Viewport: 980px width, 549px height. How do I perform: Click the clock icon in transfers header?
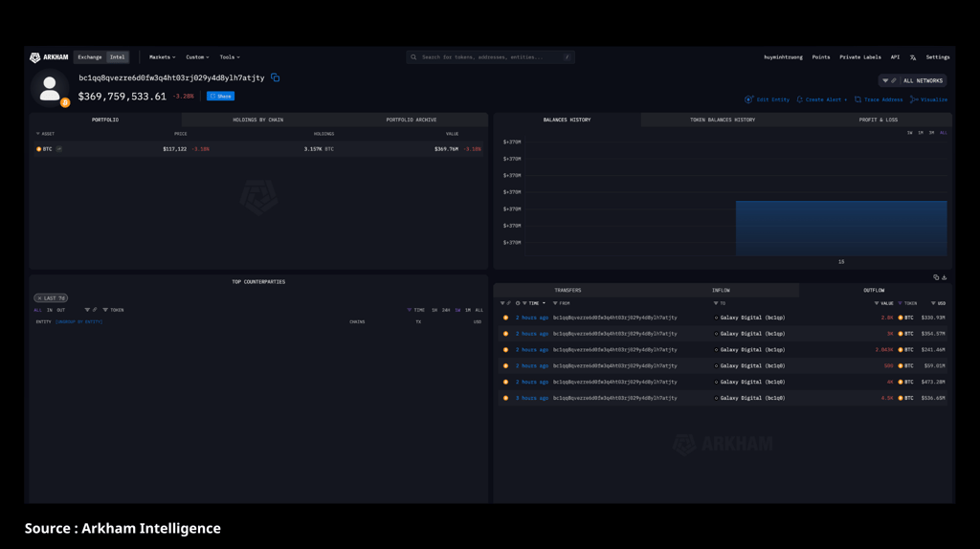click(x=518, y=303)
